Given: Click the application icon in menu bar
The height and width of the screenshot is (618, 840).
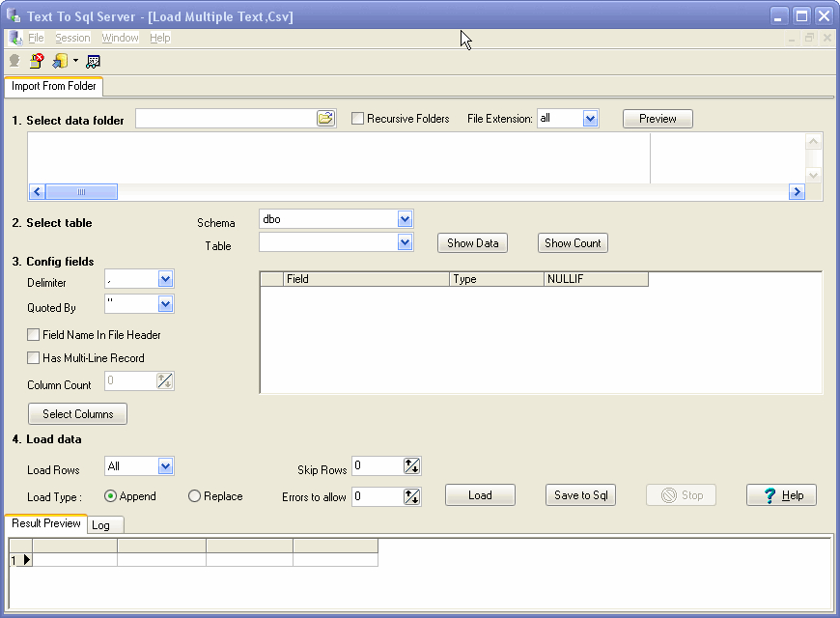Looking at the screenshot, I should tap(15, 38).
